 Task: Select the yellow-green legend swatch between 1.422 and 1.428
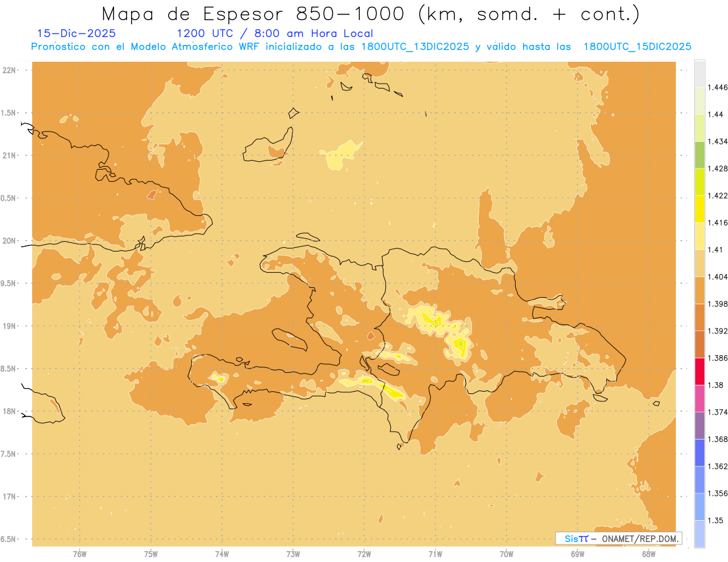[x=699, y=182]
